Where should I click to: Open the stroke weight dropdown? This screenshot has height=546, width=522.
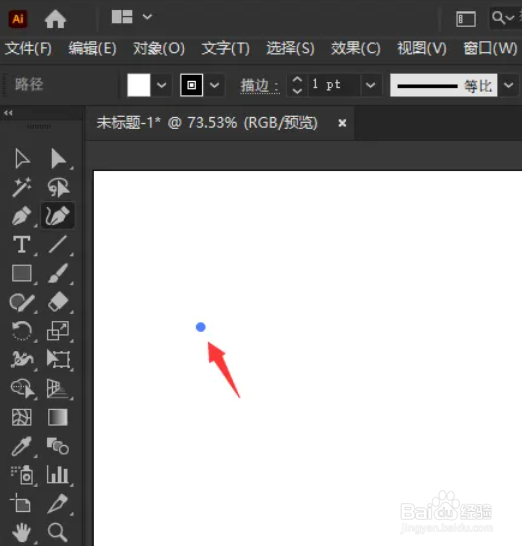click(x=370, y=85)
